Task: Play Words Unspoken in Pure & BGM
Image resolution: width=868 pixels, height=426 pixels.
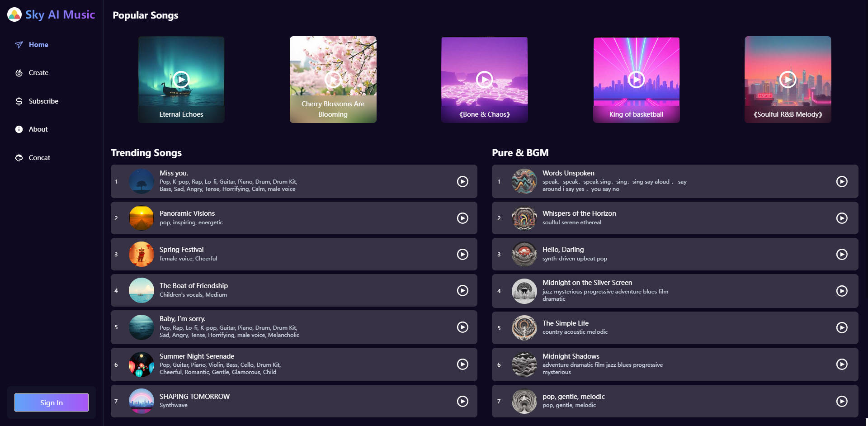Action: (x=842, y=181)
